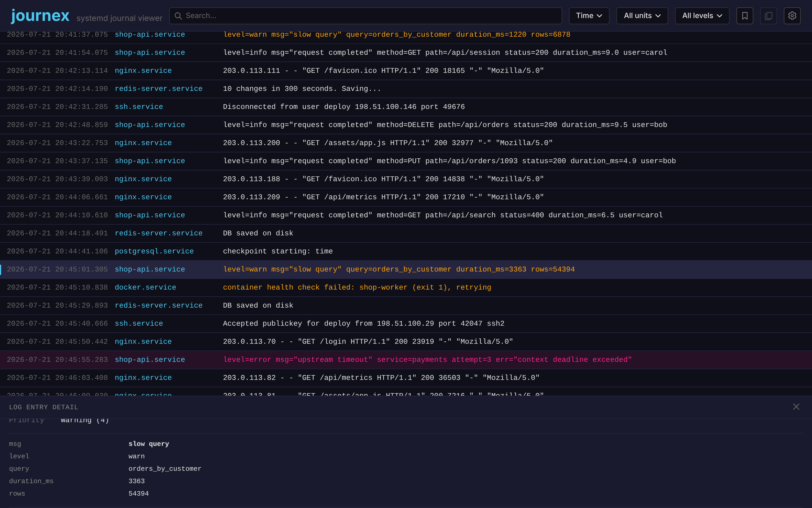
Task: Select the nginx row from 203.0.113.111
Action: tap(406, 71)
